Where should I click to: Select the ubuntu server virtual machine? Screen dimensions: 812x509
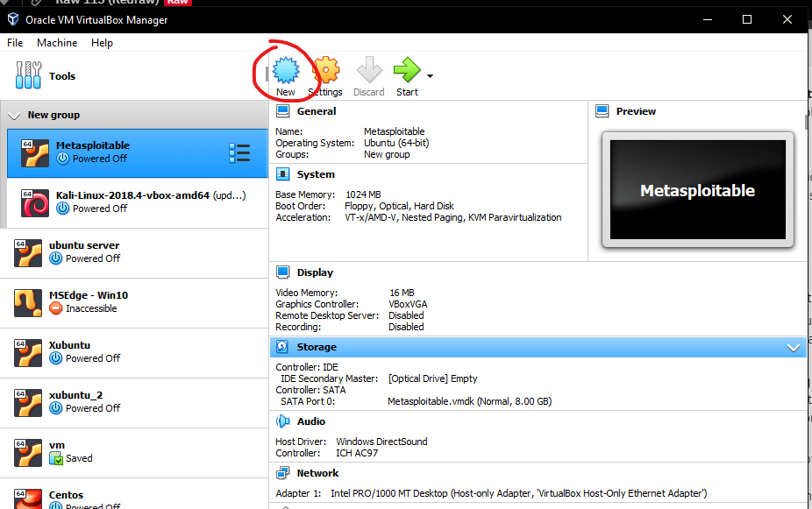coord(83,251)
